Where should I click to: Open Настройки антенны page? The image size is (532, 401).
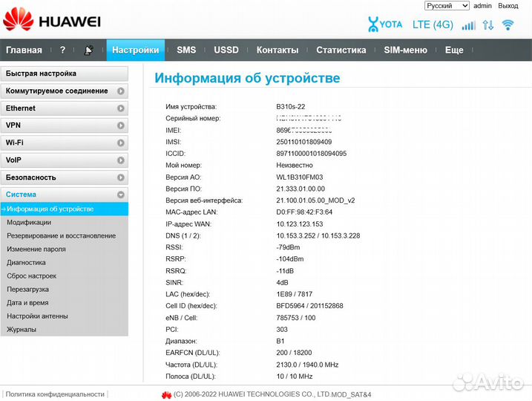pyautogui.click(x=37, y=316)
